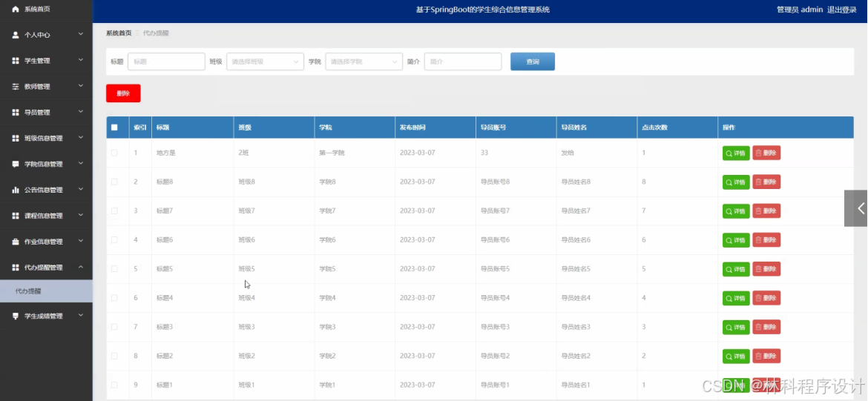Viewport: 868px width, 401px height.
Task: Select the 代办提醒 submenu item
Action: (x=46, y=291)
